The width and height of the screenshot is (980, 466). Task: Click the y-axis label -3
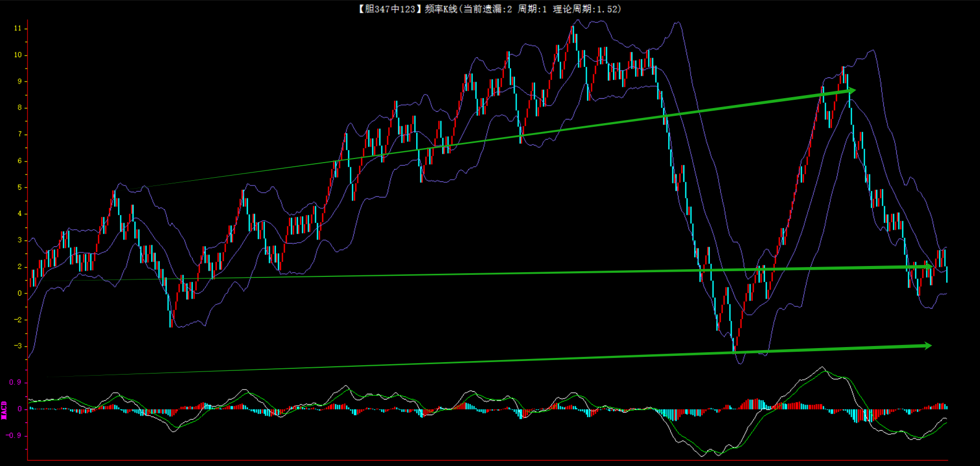18,346
